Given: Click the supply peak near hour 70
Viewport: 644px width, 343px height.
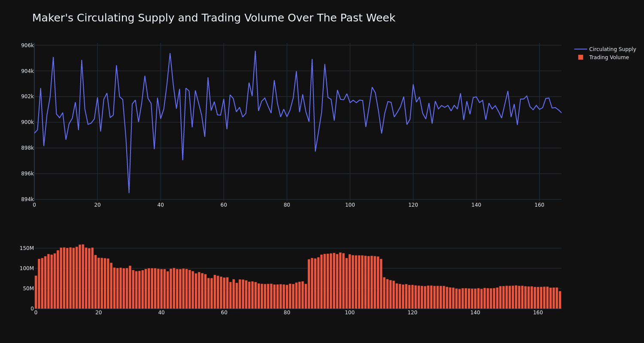Looking at the screenshot, I should [x=255, y=51].
